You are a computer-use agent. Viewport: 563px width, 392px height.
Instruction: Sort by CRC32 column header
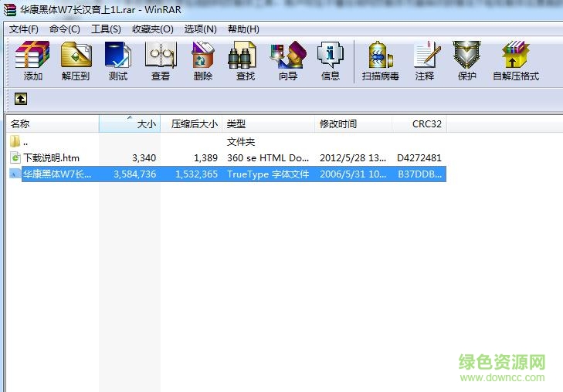pos(419,123)
